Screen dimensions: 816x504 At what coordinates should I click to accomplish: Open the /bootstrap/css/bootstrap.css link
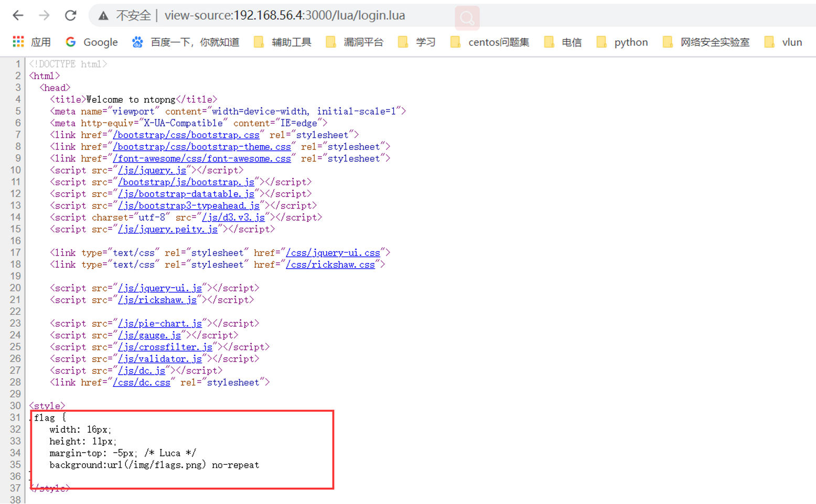[x=186, y=135]
